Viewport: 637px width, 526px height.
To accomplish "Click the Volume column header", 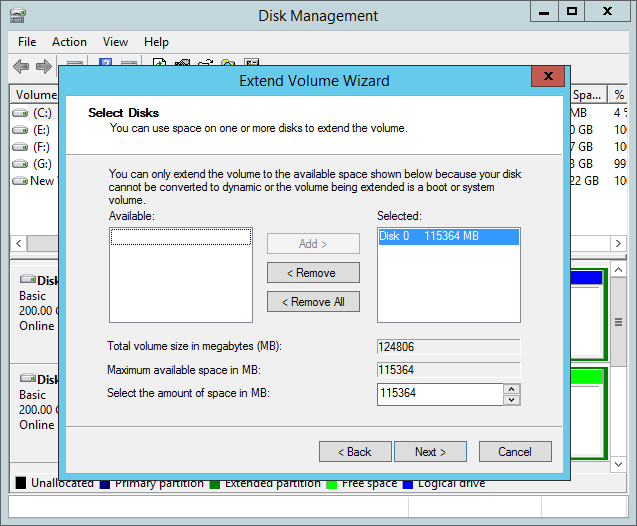I will click(35, 95).
